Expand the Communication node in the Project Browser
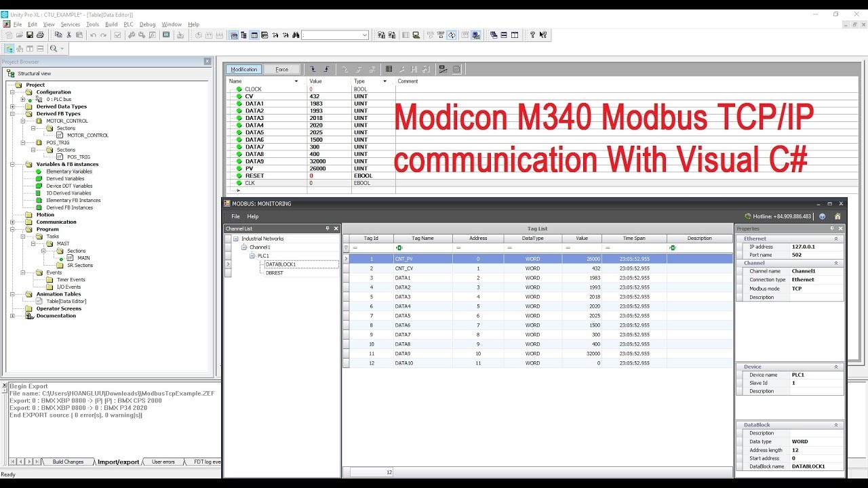 click(12, 222)
